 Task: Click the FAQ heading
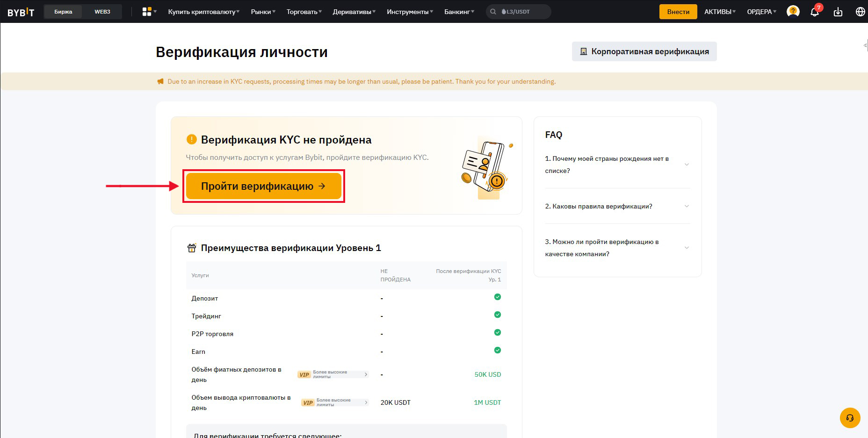(554, 135)
